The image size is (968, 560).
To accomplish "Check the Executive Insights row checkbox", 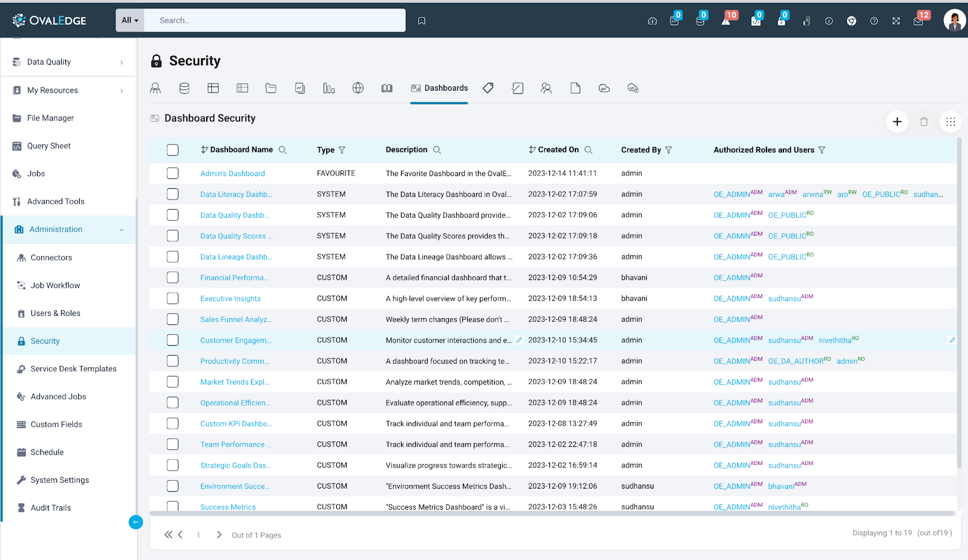I will tap(173, 298).
